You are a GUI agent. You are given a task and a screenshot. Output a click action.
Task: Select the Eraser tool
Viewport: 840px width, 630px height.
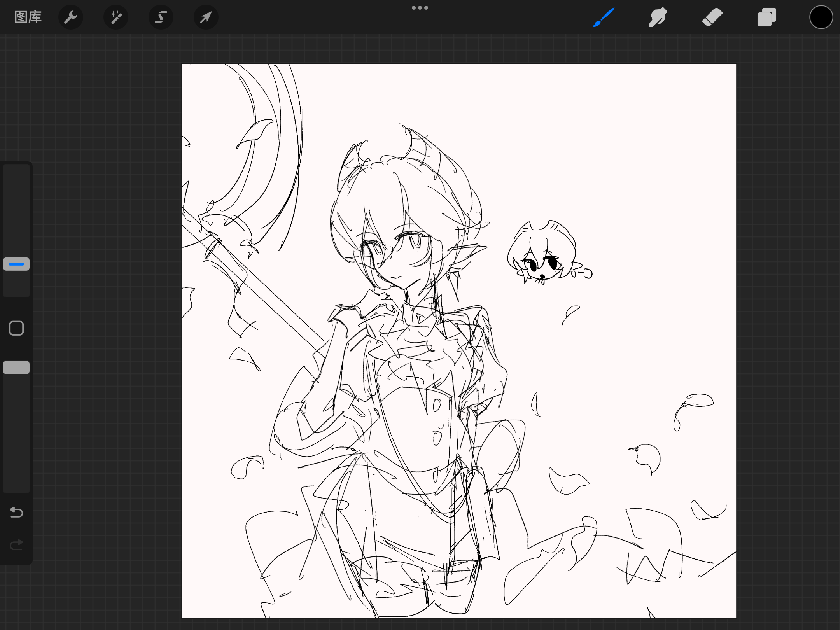click(712, 17)
